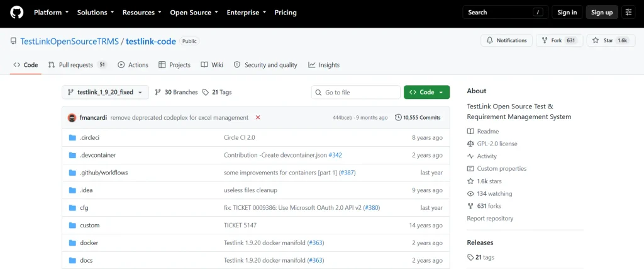
Task: Open the testlink_1_9_20_fixed branch selector
Action: (105, 92)
